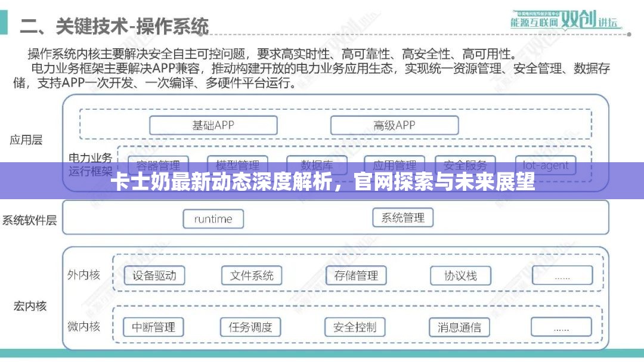
Task: Click the Iot-agent box
Action: pyautogui.click(x=546, y=166)
